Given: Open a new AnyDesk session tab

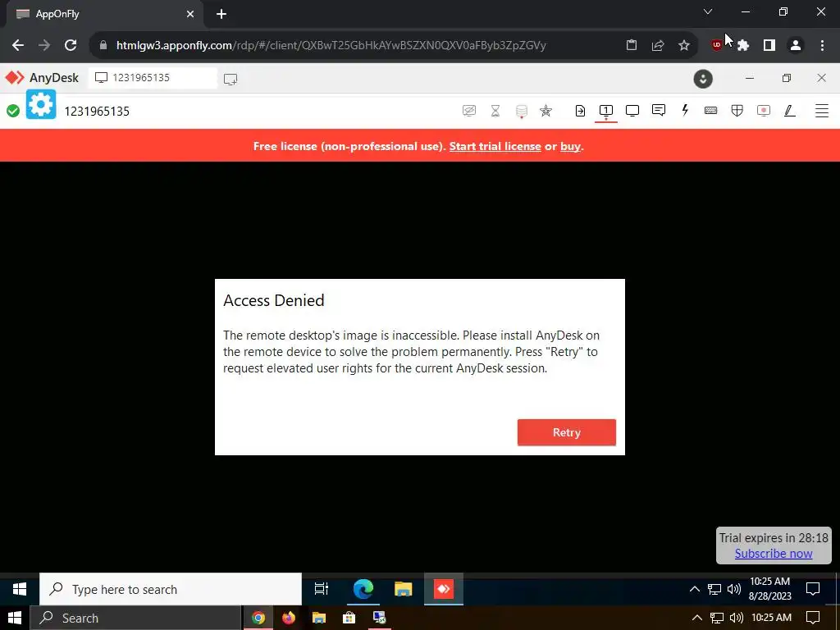Looking at the screenshot, I should coord(231,80).
